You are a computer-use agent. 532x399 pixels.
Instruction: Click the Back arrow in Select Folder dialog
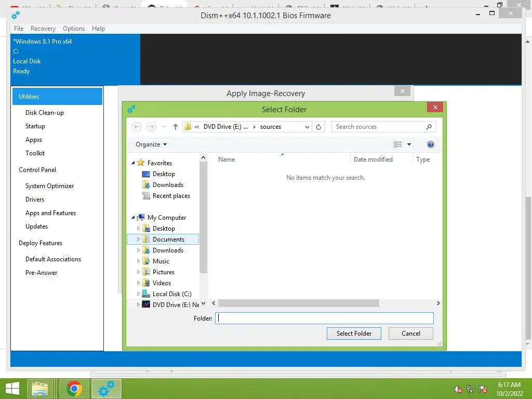[137, 127]
